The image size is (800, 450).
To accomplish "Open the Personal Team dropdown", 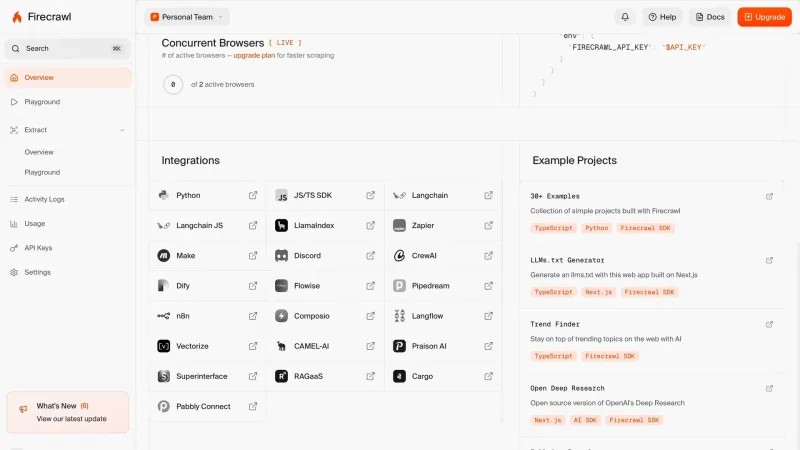I will click(x=187, y=17).
